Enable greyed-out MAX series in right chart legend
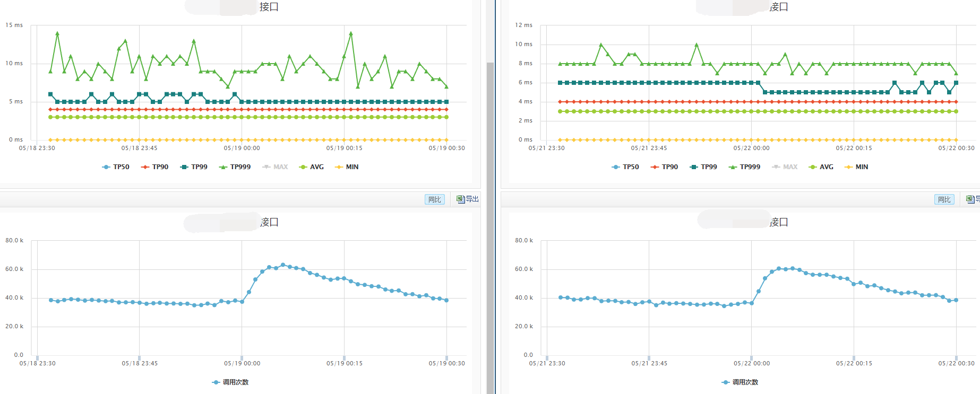The image size is (980, 394). pyautogui.click(x=785, y=167)
